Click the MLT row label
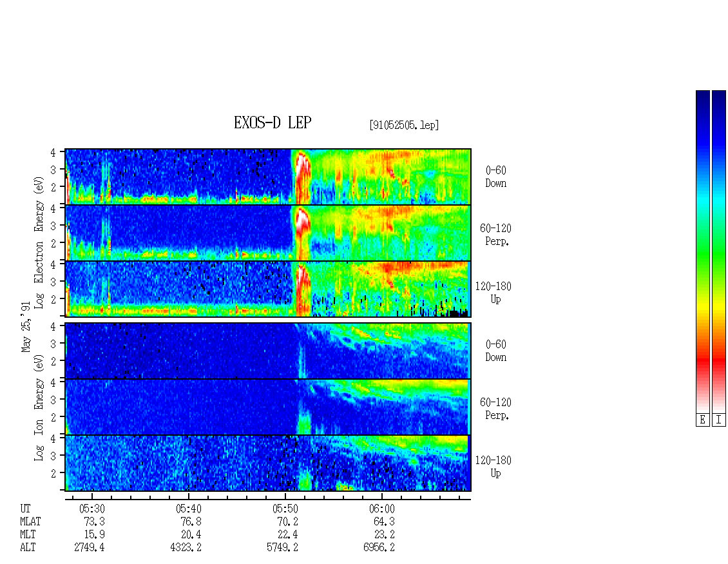The height and width of the screenshot is (564, 728). click(28, 535)
